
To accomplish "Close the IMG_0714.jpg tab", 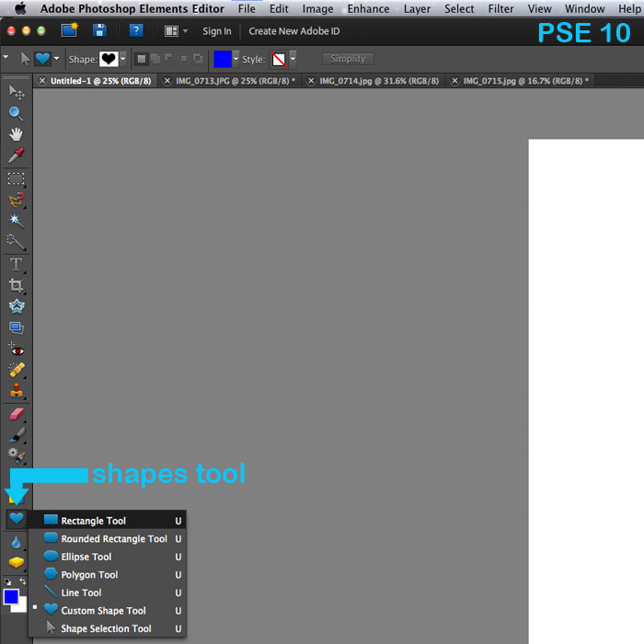I will tap(311, 81).
